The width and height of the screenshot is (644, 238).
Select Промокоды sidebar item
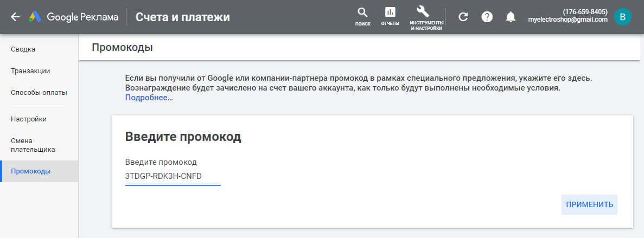(x=31, y=171)
